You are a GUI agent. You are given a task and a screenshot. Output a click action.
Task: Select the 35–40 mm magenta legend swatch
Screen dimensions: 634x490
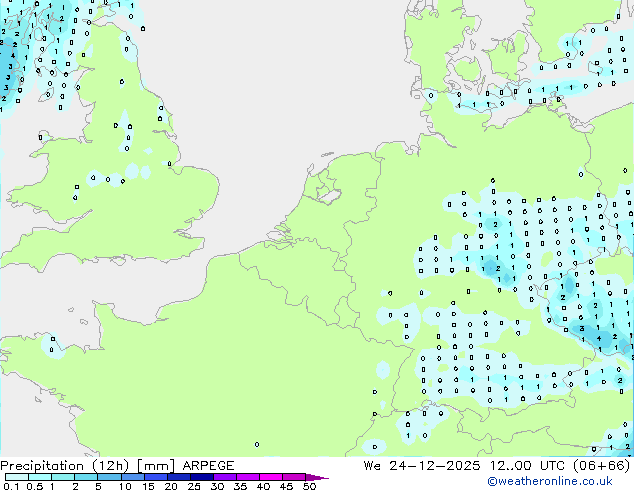click(247, 477)
